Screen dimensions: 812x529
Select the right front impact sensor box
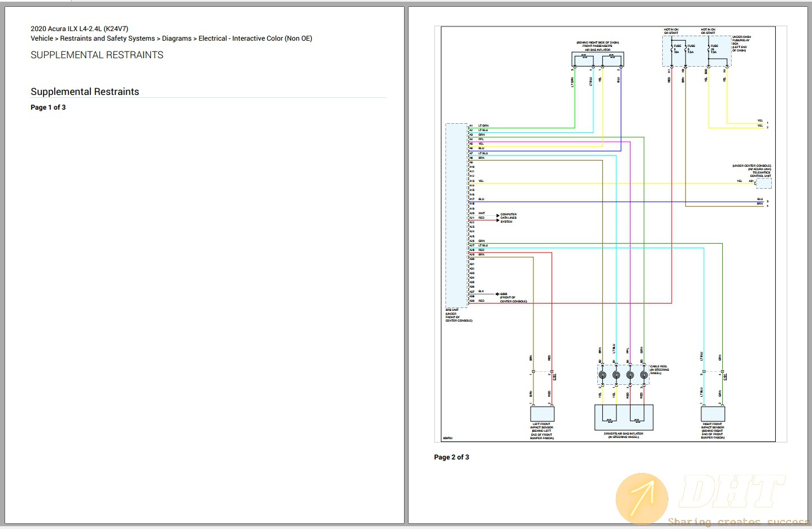coord(713,414)
